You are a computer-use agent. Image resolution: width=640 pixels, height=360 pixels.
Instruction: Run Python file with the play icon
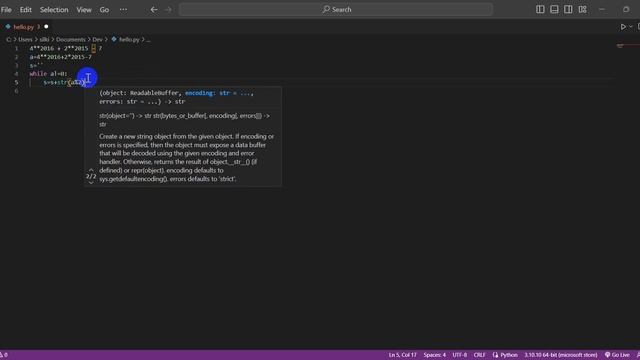tap(623, 27)
